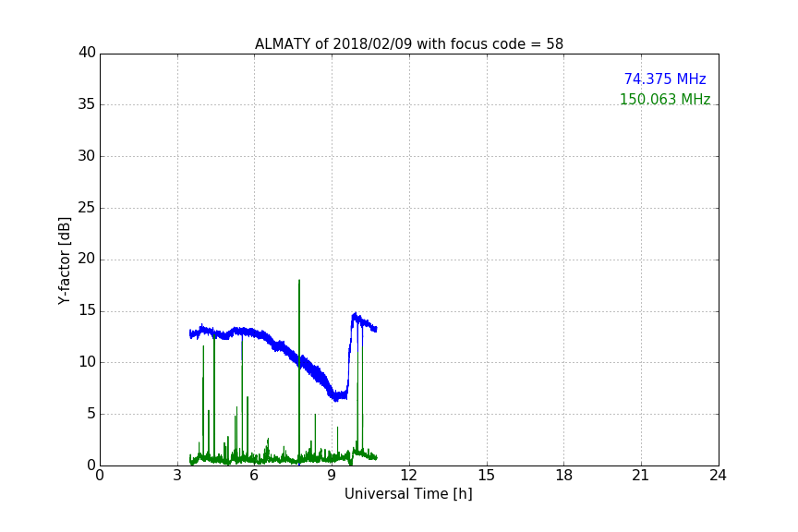Click y-axis tick label 30
This screenshot has height=532, width=798.
coord(87,156)
